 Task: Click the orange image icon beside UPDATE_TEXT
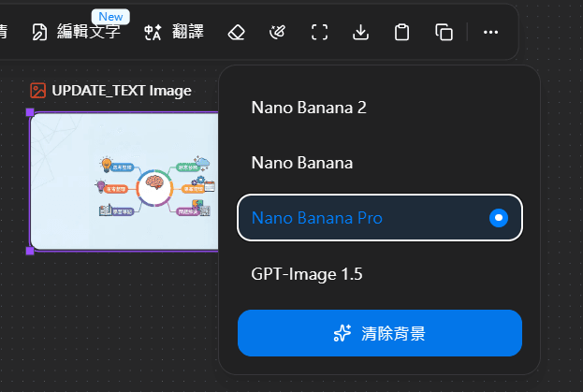[x=38, y=91]
